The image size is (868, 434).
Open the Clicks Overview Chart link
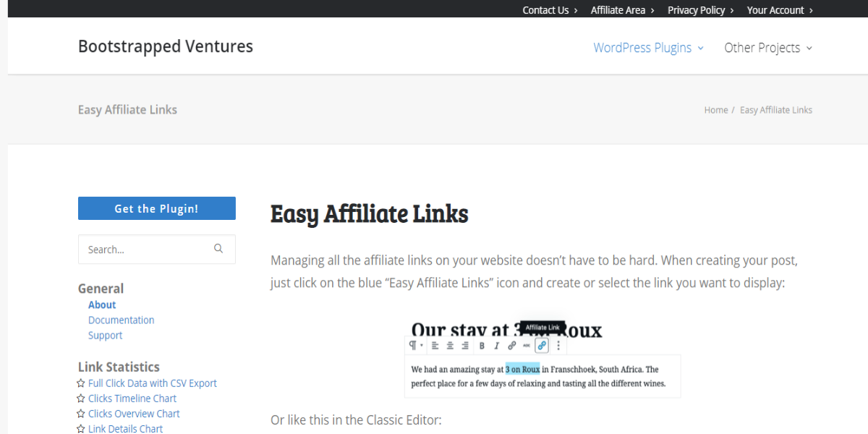coord(134,414)
